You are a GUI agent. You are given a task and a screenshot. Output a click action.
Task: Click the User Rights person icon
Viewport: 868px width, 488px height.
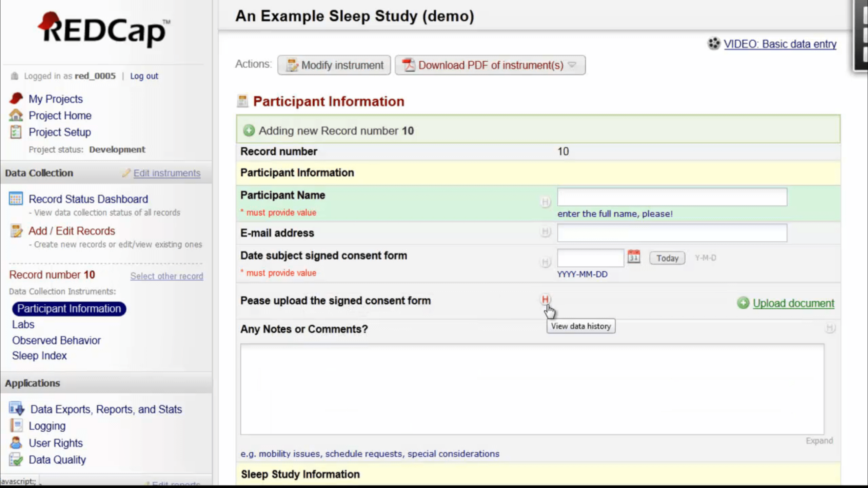(x=16, y=443)
